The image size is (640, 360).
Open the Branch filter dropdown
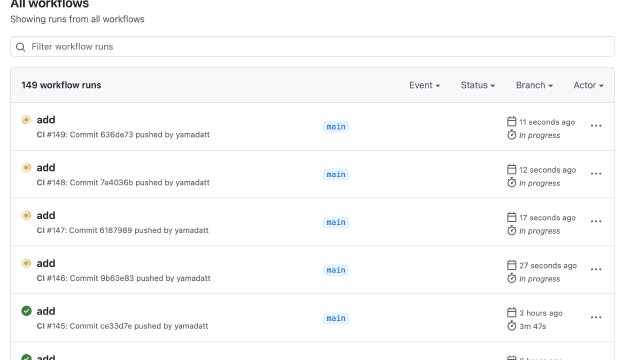pos(534,85)
